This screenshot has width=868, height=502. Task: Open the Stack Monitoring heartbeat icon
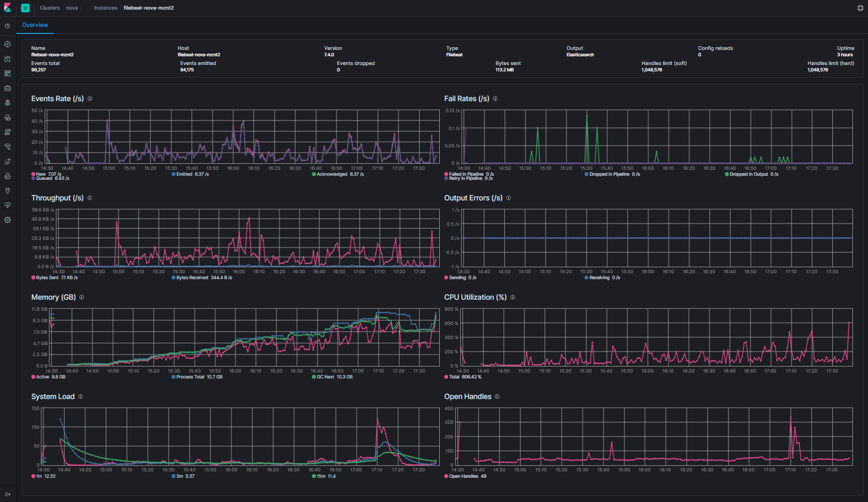click(x=7, y=205)
